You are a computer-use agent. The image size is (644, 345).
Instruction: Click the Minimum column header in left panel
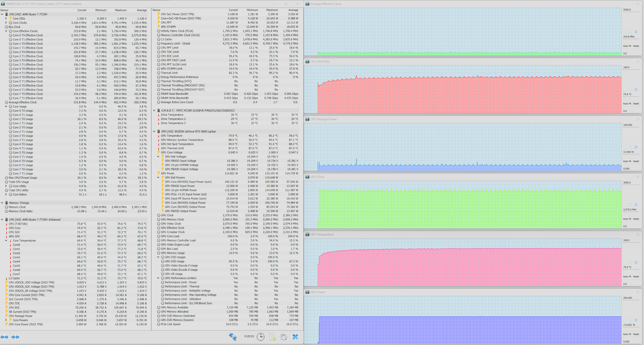101,10
